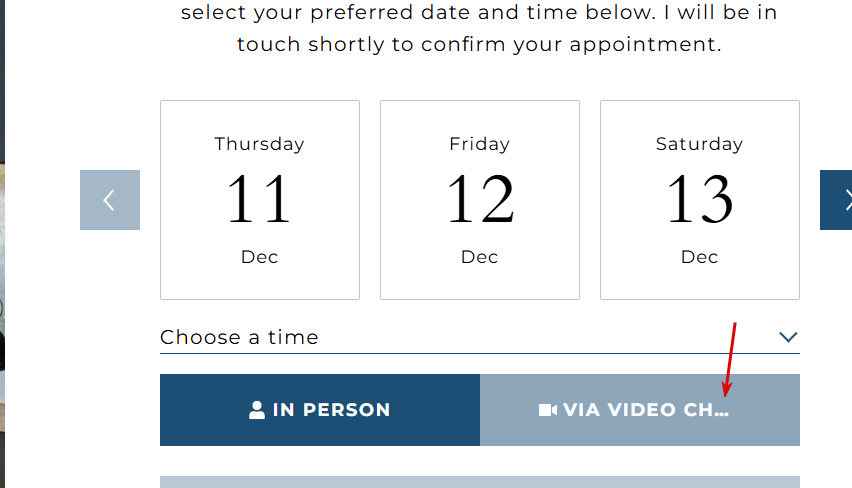852x488 pixels.
Task: Click the previous dates left arrow
Action: coord(109,200)
